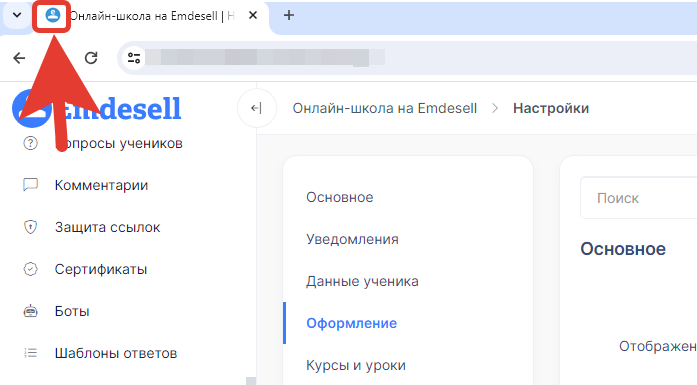
Task: Select Курсы и уроки settings section
Action: 356,365
